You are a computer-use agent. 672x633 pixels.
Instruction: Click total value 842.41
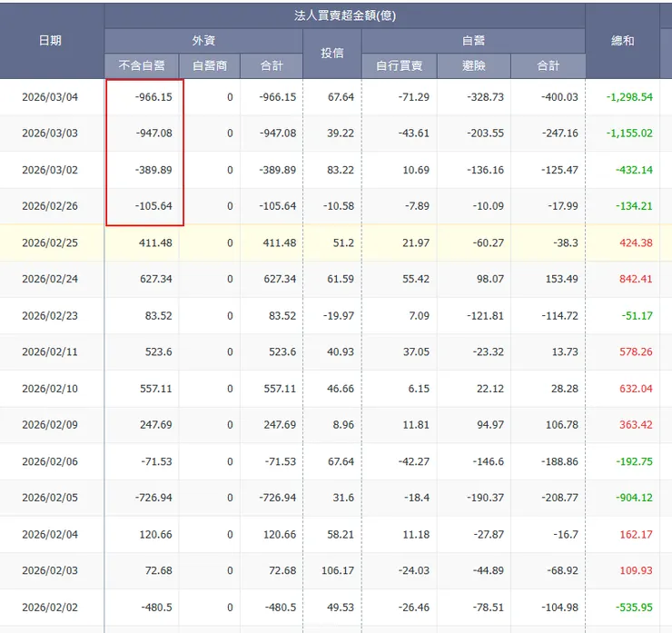pyautogui.click(x=636, y=279)
